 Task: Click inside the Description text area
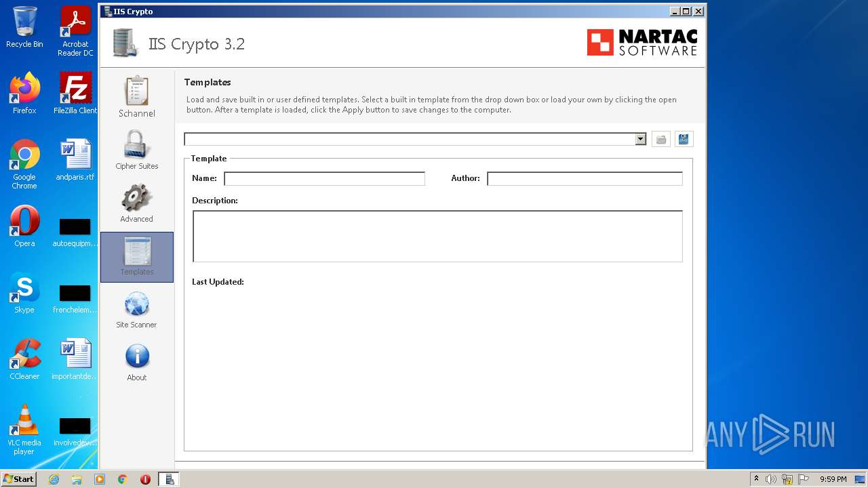click(437, 236)
